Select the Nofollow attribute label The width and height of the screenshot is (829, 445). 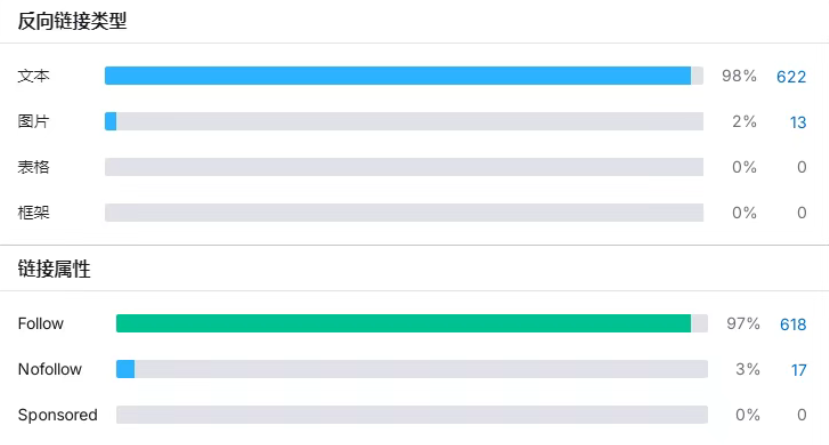click(x=50, y=370)
